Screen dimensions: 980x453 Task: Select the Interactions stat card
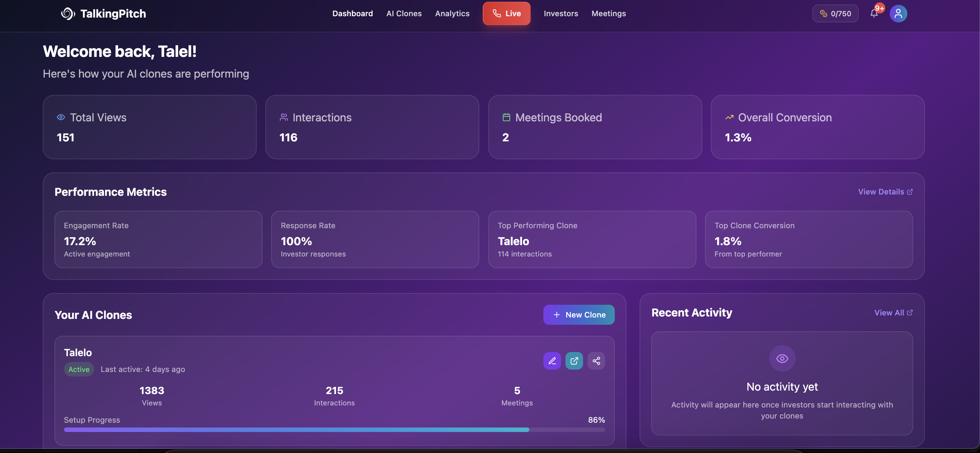372,127
